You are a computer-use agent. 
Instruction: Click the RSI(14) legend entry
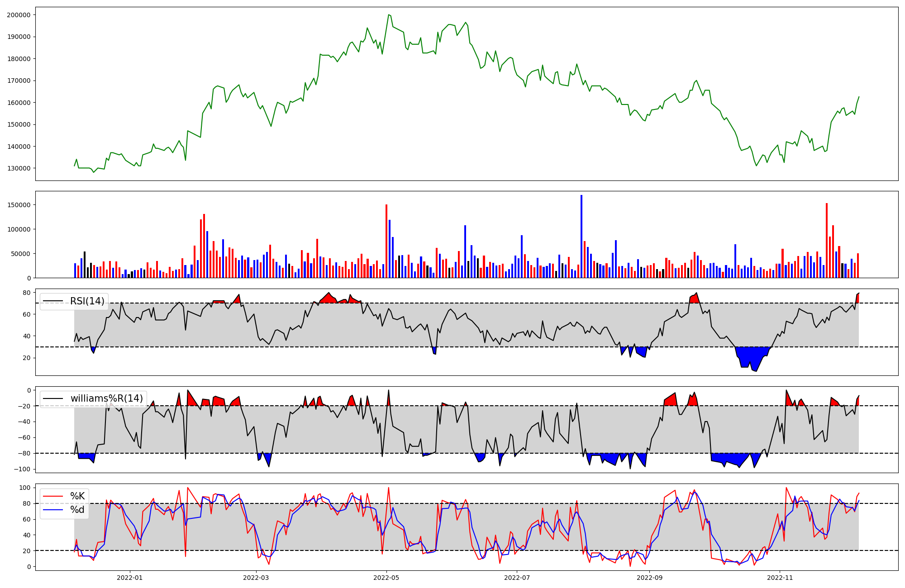click(x=87, y=301)
